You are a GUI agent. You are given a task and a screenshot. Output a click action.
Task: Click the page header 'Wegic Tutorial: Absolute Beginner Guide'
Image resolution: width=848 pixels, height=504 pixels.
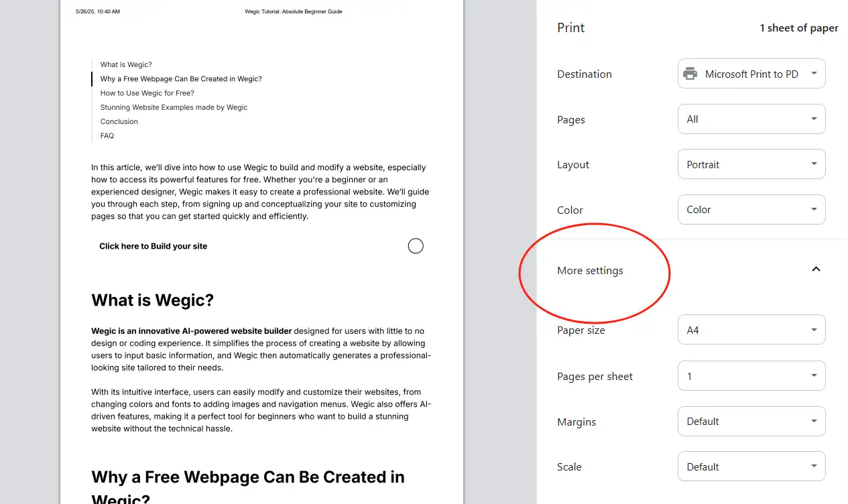294,11
